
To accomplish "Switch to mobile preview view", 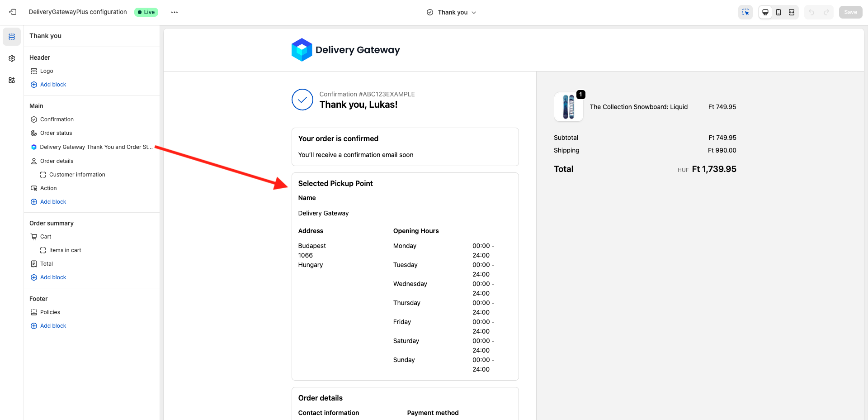I will (778, 12).
